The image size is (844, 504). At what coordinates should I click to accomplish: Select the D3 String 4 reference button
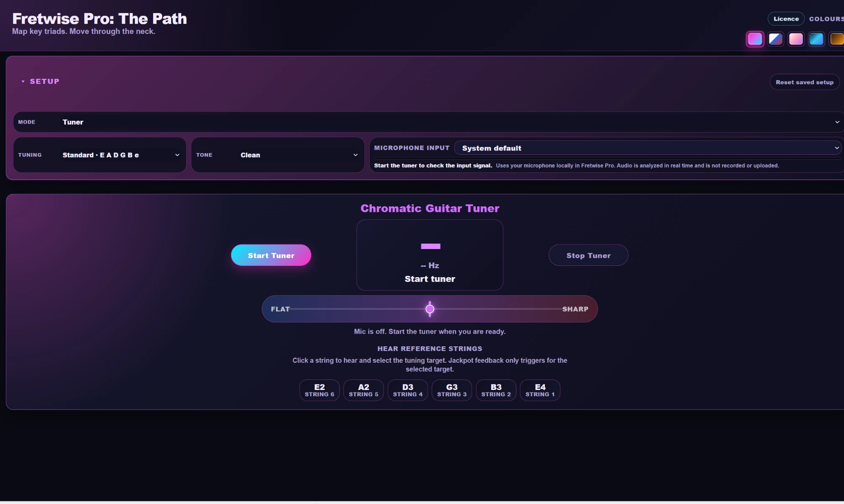pos(408,390)
